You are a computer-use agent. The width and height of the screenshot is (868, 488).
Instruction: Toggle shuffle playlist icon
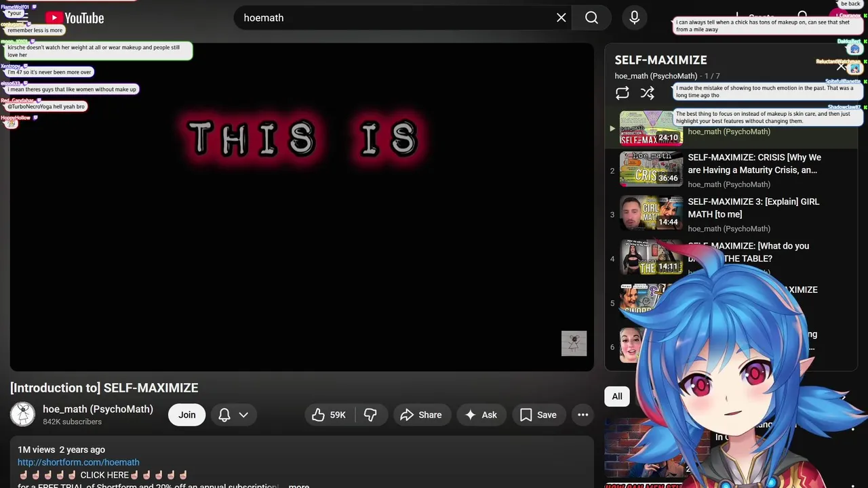[x=648, y=94]
